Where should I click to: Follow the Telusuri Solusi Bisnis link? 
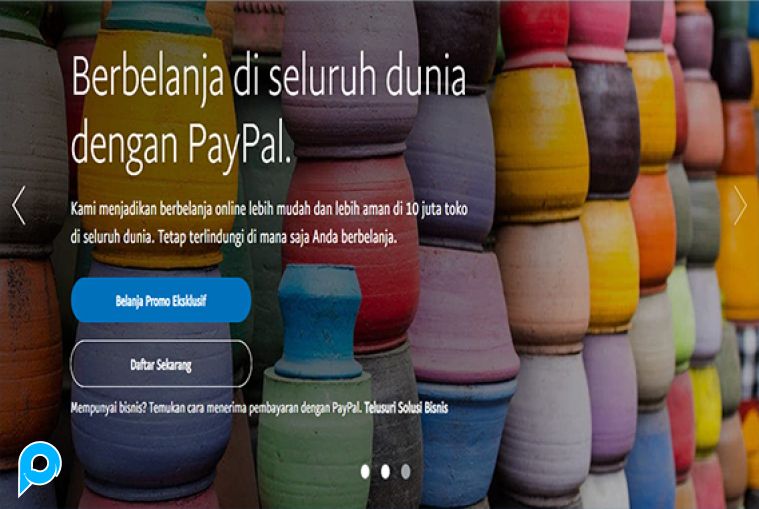(x=406, y=407)
